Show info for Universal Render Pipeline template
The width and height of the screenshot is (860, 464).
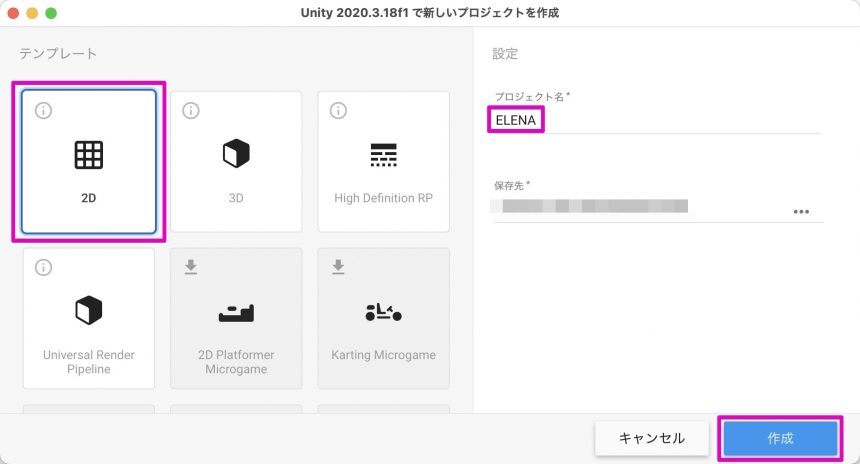click(x=43, y=267)
